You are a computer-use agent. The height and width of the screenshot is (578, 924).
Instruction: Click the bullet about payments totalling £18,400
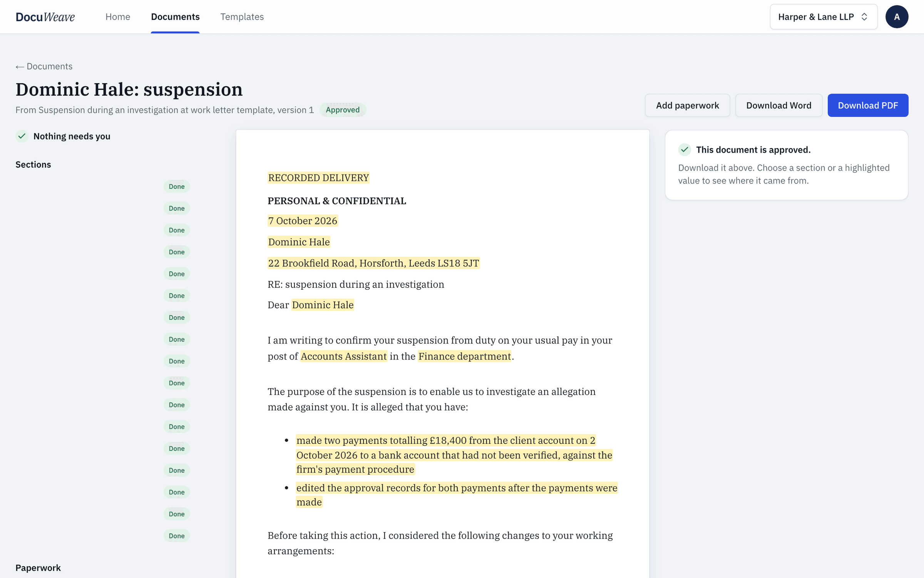click(454, 455)
